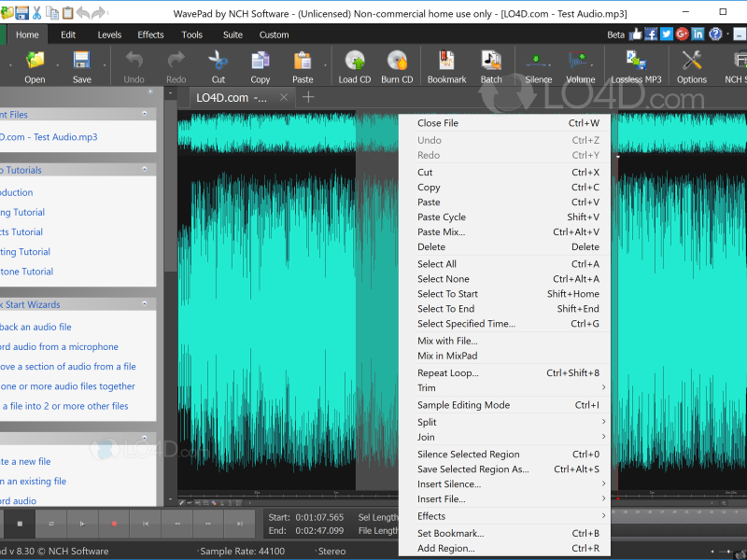Viewport: 747px width, 560px height.
Task: Choose Set Bookmark from context menu
Action: pyautogui.click(x=504, y=533)
